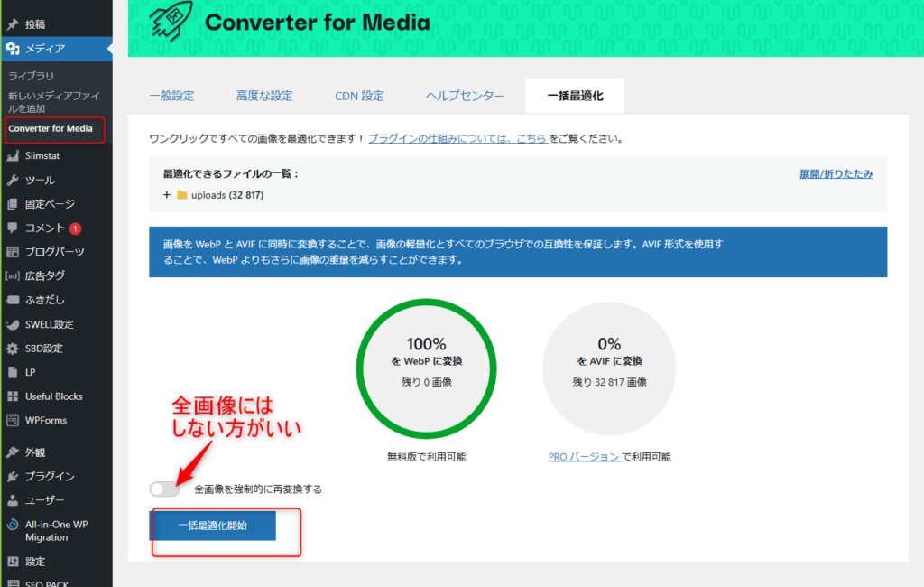Click the 広告タグ [ad] icon
The width and height of the screenshot is (924, 587).
point(13,275)
